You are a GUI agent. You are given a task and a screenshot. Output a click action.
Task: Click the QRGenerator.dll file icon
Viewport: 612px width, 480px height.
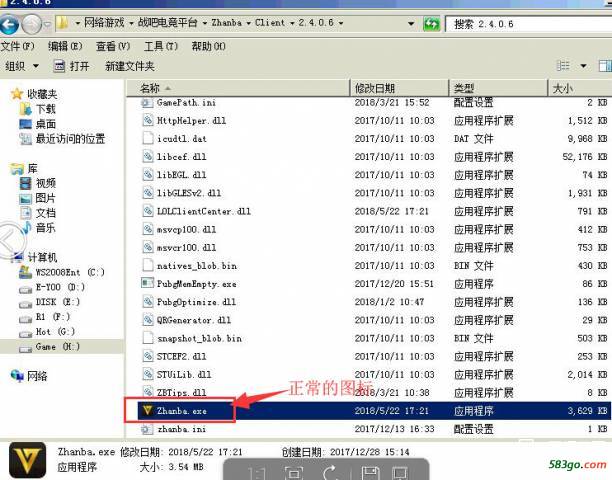147,320
